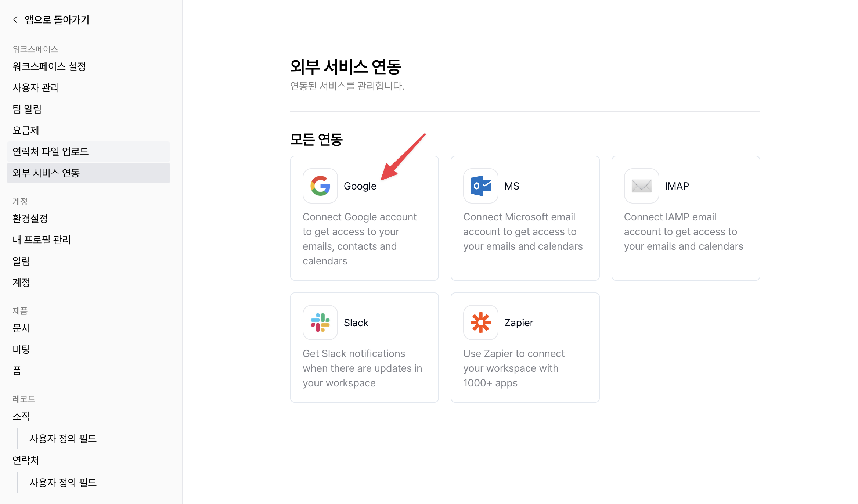Open 연락처 파일 업로드 settings

tap(50, 151)
